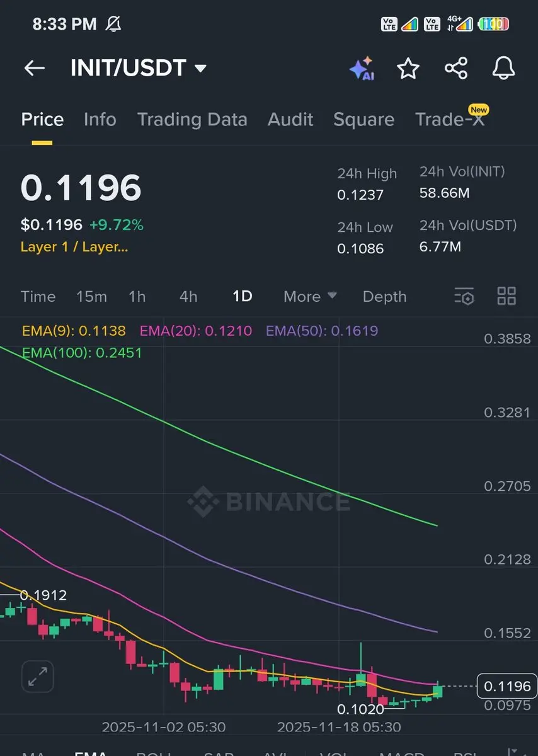Share the INIT/USDT chart
This screenshot has width=538, height=756.
[456, 68]
